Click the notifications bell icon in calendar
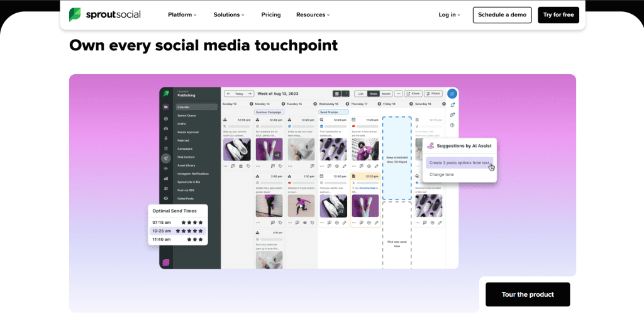644x317 pixels. (x=452, y=104)
